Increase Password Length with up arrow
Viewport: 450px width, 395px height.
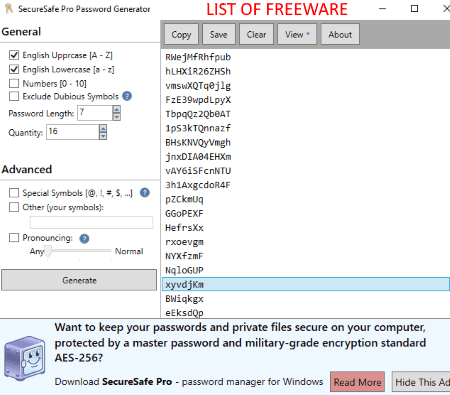[x=116, y=109]
